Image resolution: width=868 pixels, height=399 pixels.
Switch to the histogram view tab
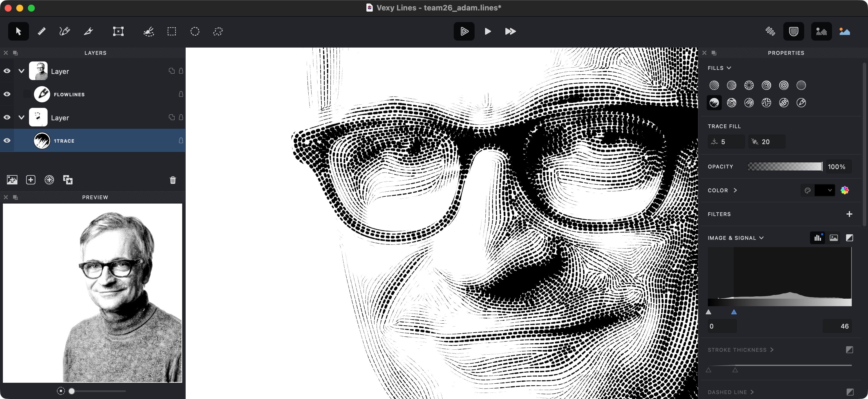818,238
